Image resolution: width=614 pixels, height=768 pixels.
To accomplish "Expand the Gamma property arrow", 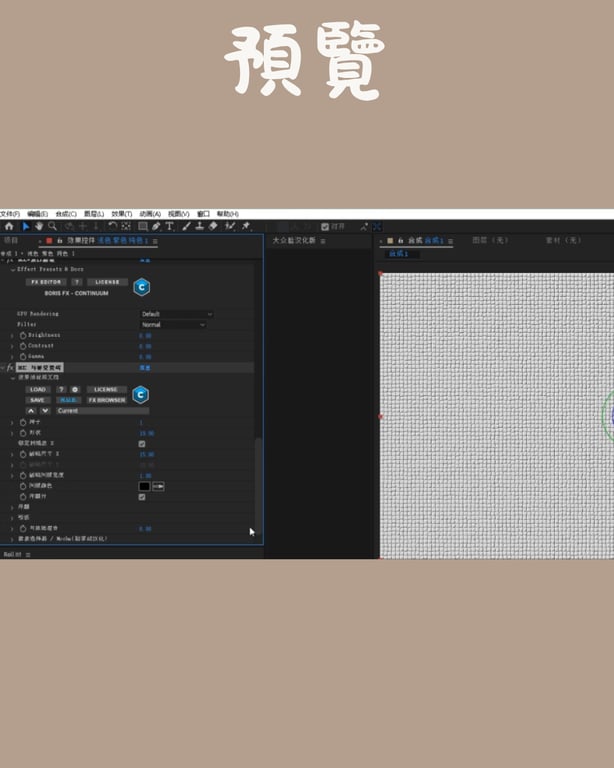I will [x=12, y=357].
